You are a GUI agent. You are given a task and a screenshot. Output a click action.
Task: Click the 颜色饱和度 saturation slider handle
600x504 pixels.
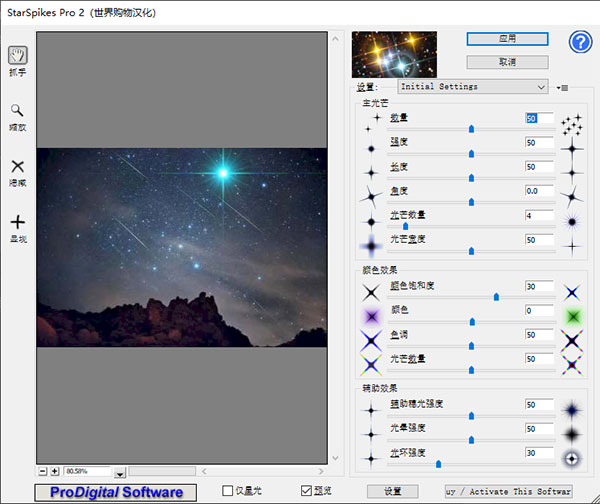point(496,297)
